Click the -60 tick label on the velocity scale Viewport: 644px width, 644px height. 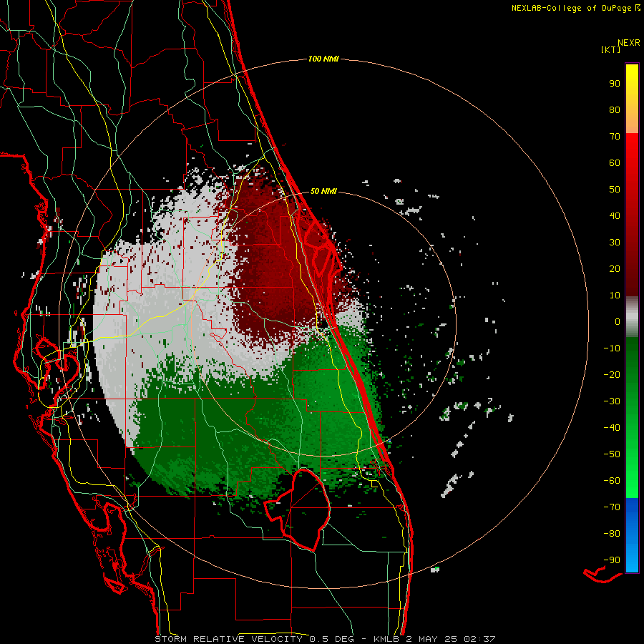pyautogui.click(x=612, y=481)
